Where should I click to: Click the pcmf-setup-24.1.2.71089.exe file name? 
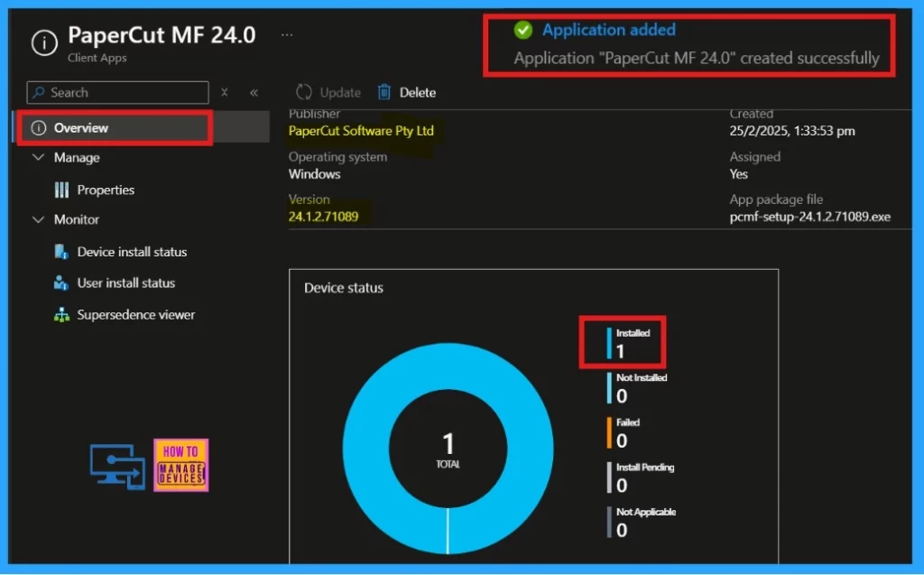point(810,217)
